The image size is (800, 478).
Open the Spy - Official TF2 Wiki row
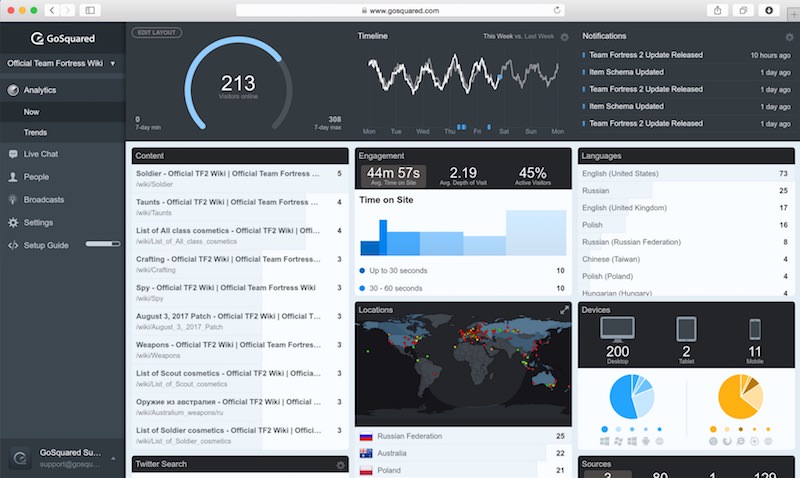pyautogui.click(x=240, y=293)
